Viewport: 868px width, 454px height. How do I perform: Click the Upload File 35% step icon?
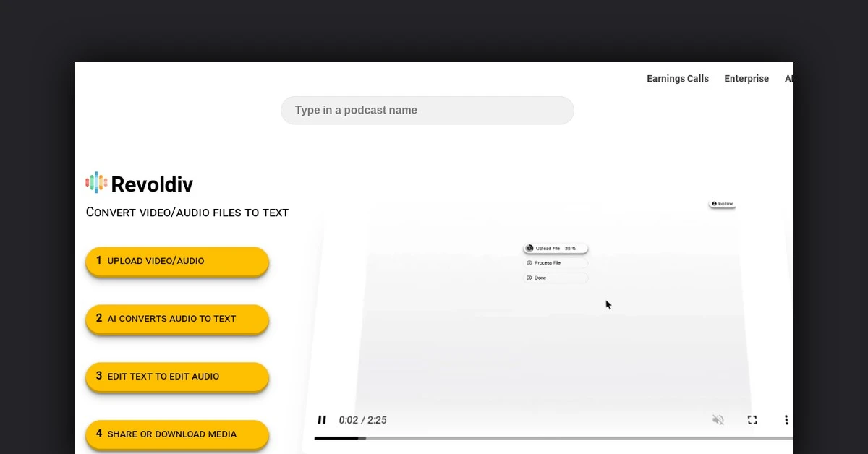pos(530,248)
